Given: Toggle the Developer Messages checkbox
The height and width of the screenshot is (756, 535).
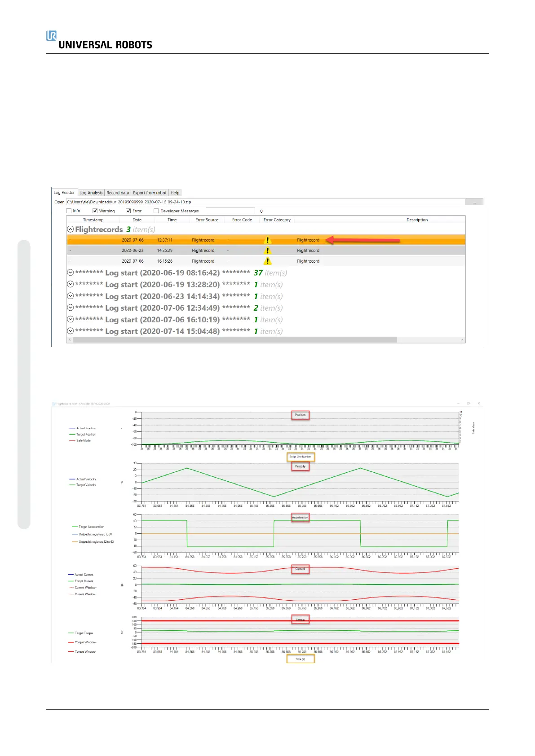Looking at the screenshot, I should [156, 211].
